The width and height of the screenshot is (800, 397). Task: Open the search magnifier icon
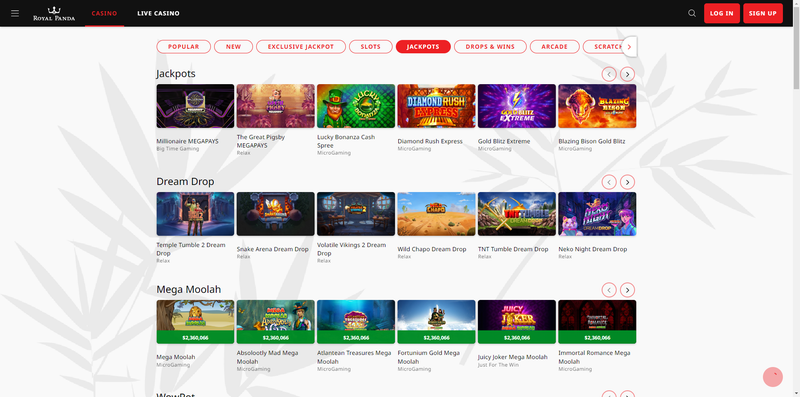pos(692,13)
